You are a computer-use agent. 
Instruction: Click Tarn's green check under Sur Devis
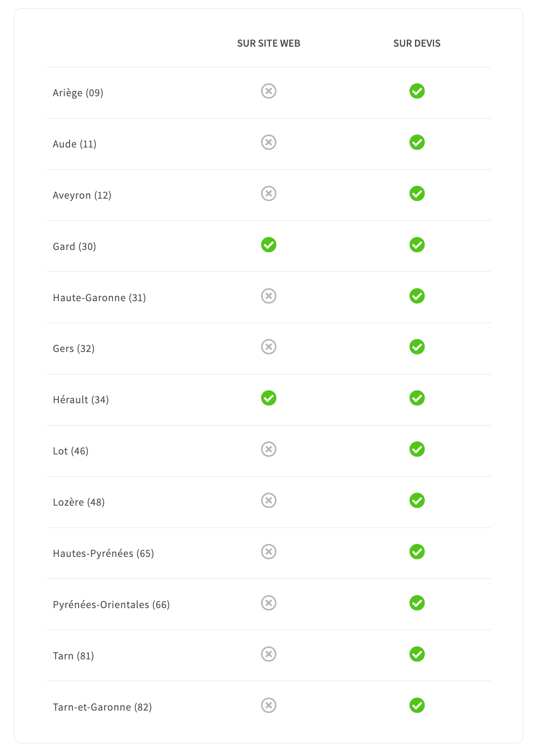(x=417, y=654)
